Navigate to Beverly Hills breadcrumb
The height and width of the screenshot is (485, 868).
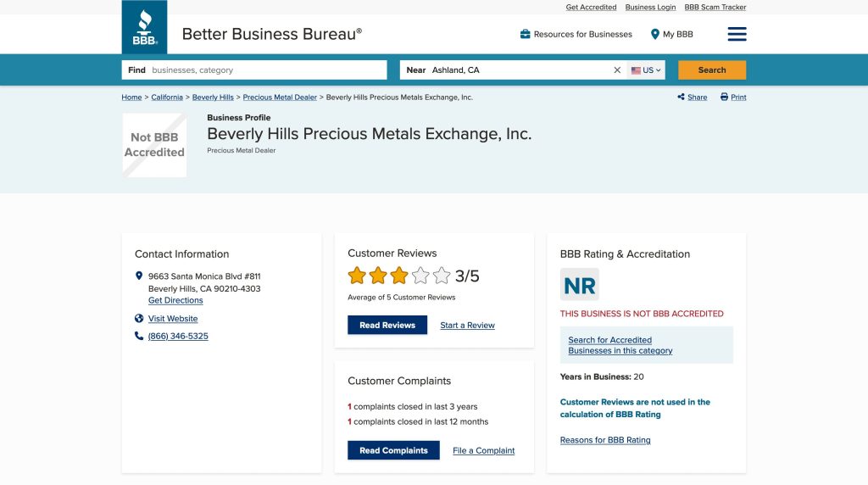point(213,98)
